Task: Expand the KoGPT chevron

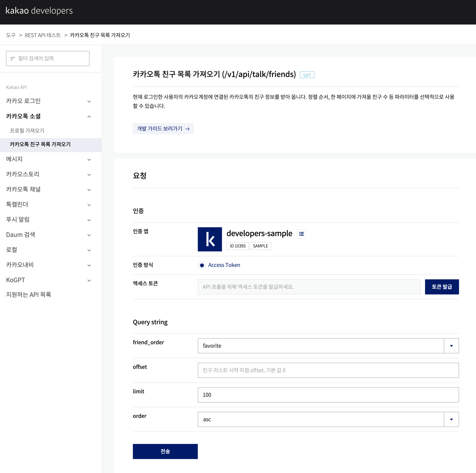Action: 89,280
